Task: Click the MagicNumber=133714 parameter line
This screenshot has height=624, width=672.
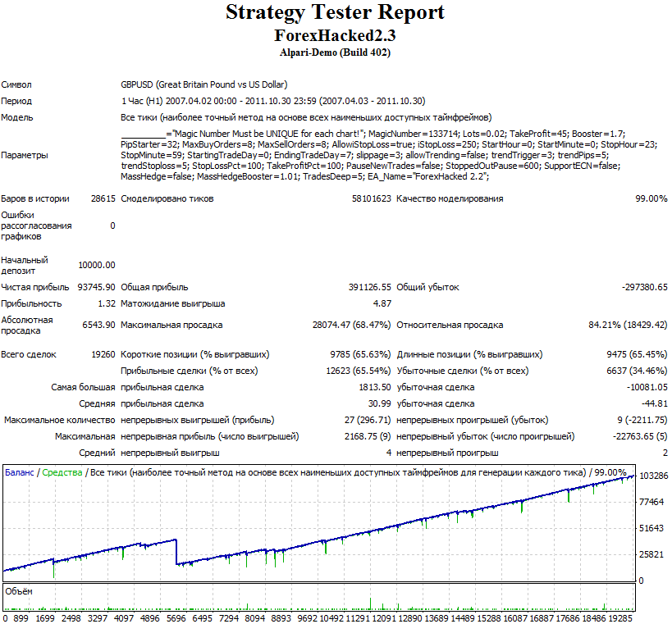Action: [x=373, y=134]
